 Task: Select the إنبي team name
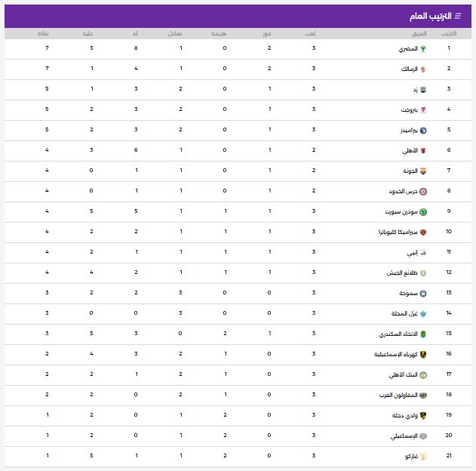pyautogui.click(x=412, y=253)
